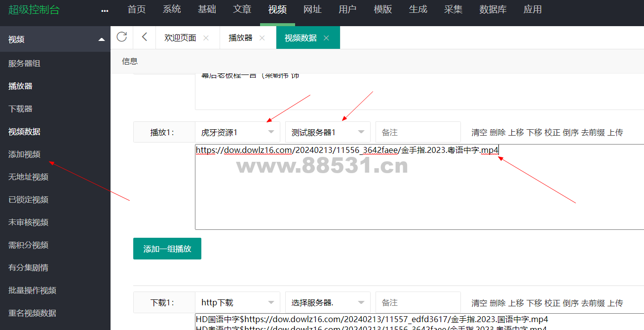Click the back chevron beside the tabs
The width and height of the screenshot is (644, 330).
click(x=144, y=37)
